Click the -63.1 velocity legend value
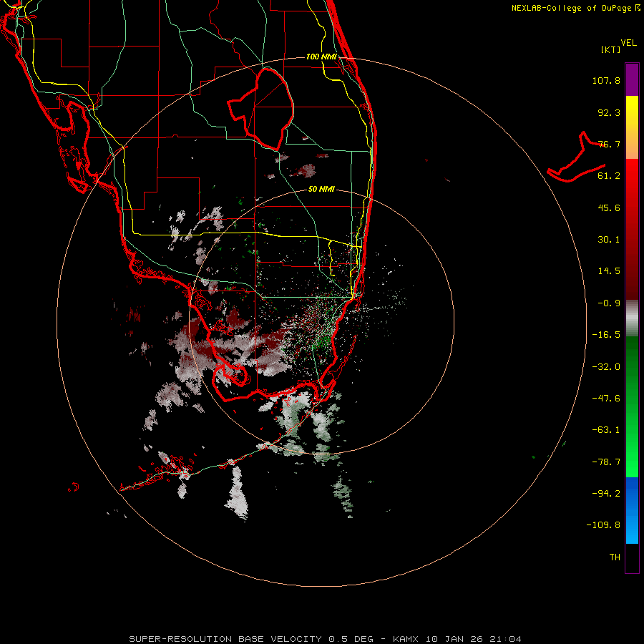This screenshot has height=644, width=644. [x=606, y=430]
